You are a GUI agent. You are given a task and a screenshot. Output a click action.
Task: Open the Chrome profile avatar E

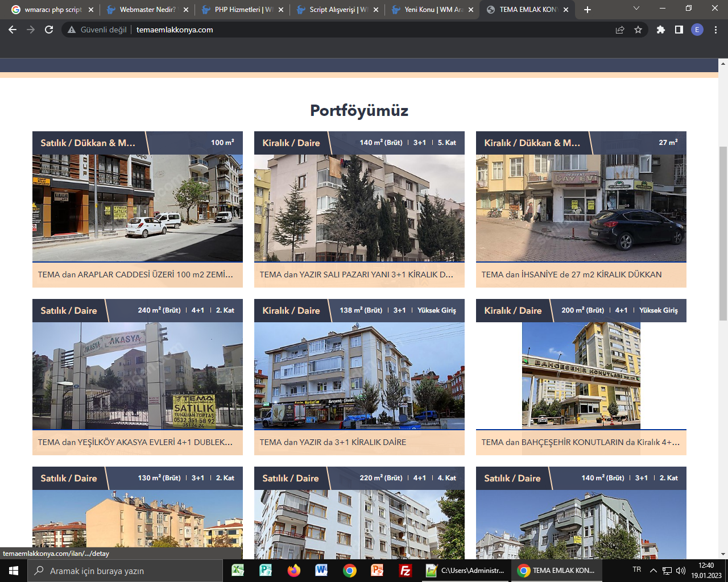[697, 30]
